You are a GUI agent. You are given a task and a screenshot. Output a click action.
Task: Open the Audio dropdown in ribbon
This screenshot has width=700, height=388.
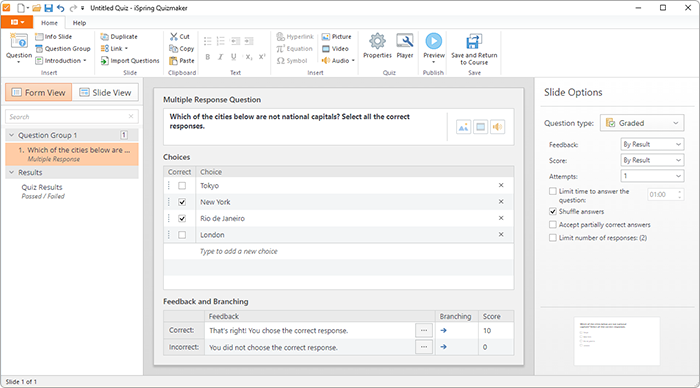338,61
